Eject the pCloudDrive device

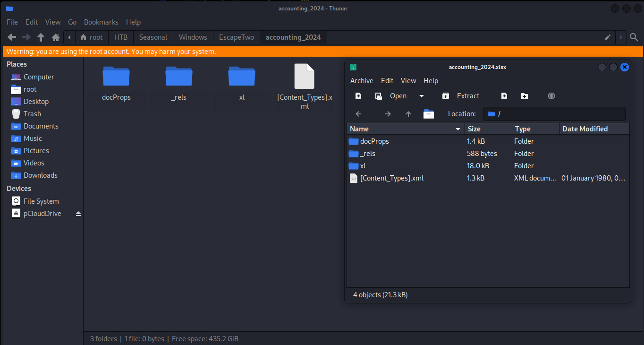pyautogui.click(x=78, y=214)
